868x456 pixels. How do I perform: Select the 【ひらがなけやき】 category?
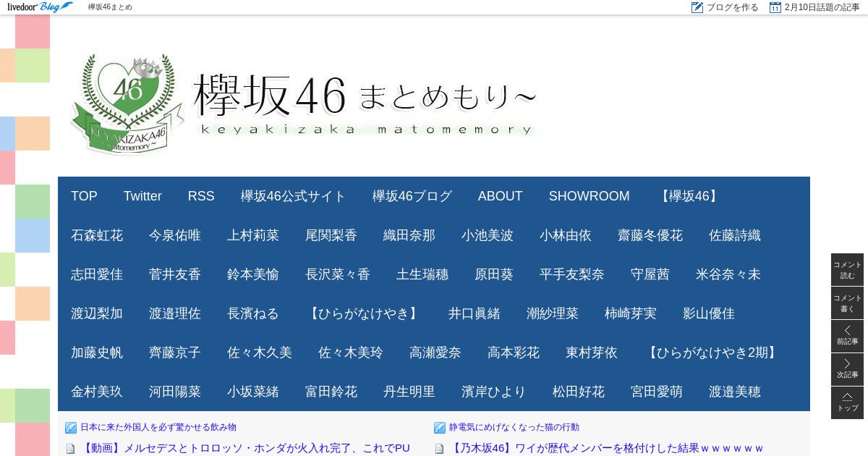coord(364,313)
